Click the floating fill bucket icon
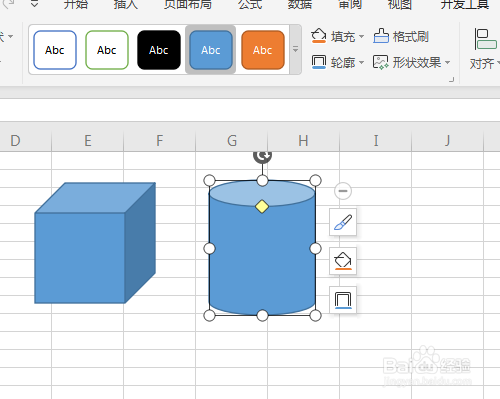The height and width of the screenshot is (399, 500). coord(343,261)
